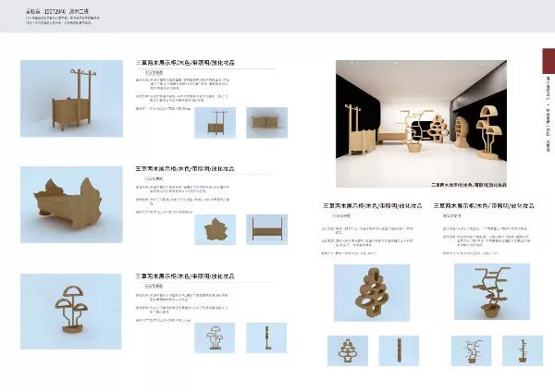Select the tree shelf side view thumbnail
The image size is (555, 392).
399,350
